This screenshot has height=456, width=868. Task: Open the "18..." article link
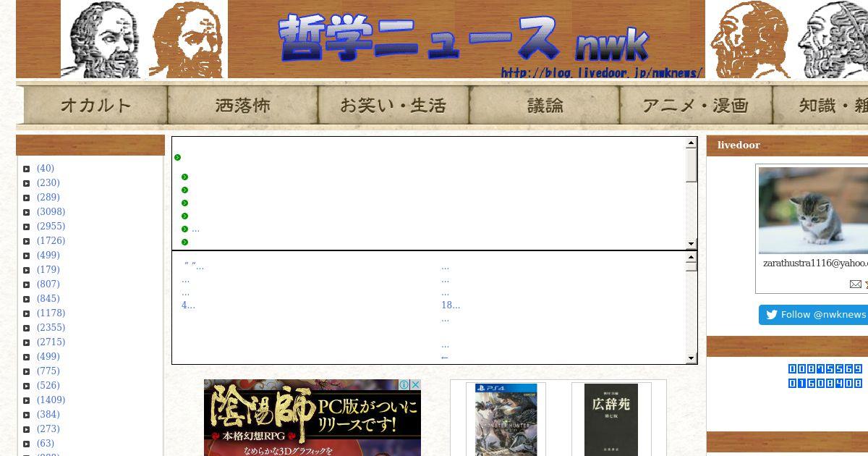pyautogui.click(x=451, y=305)
